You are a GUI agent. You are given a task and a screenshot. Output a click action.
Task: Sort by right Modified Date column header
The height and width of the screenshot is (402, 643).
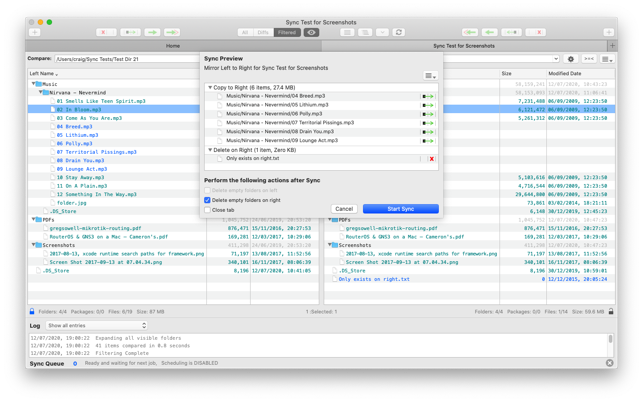point(581,74)
